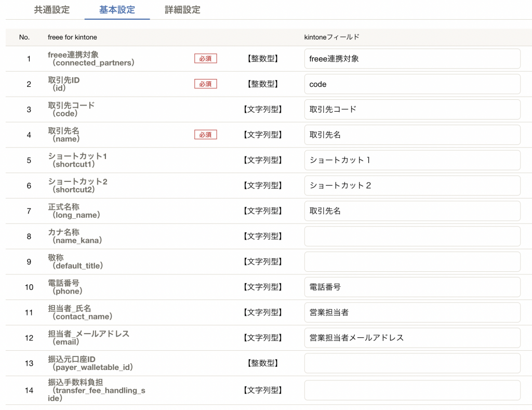
Task: Click the ショートカット1 (shortcut1) label
Action: click(x=77, y=160)
